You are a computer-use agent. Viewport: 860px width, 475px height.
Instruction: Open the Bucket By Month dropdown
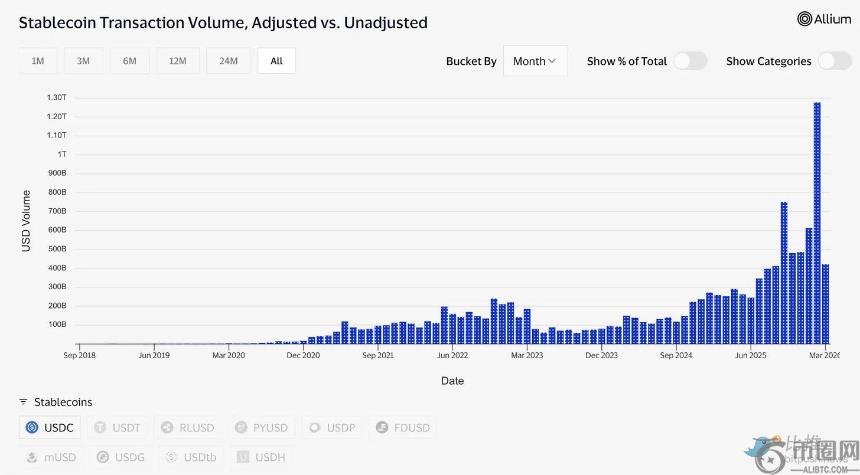point(534,61)
